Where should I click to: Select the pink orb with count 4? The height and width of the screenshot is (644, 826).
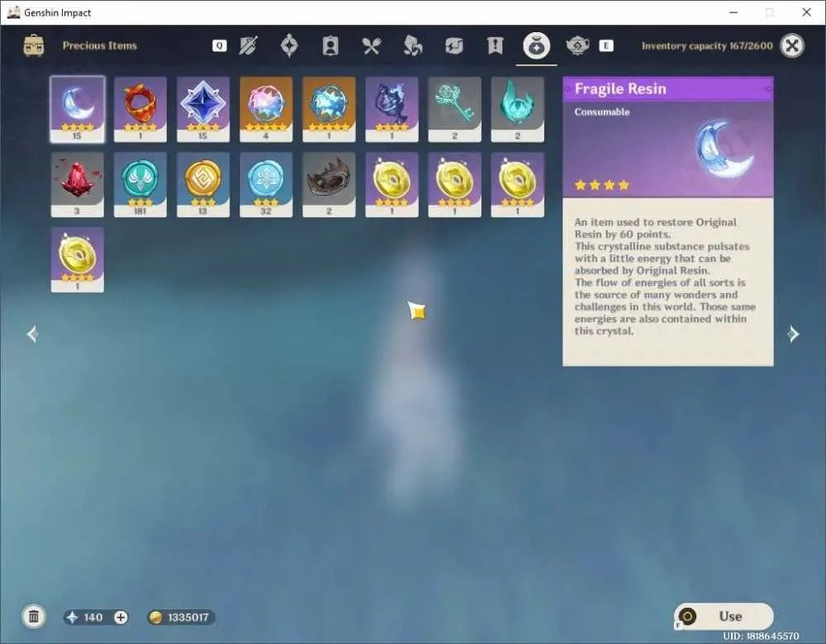tap(266, 109)
